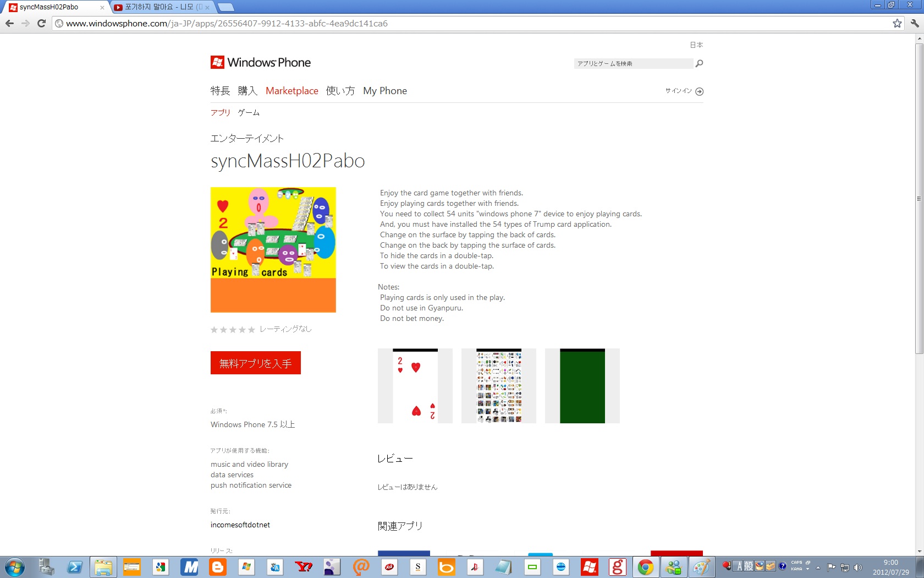
Task: Open the blue M taskbar shortcut
Action: pos(190,567)
